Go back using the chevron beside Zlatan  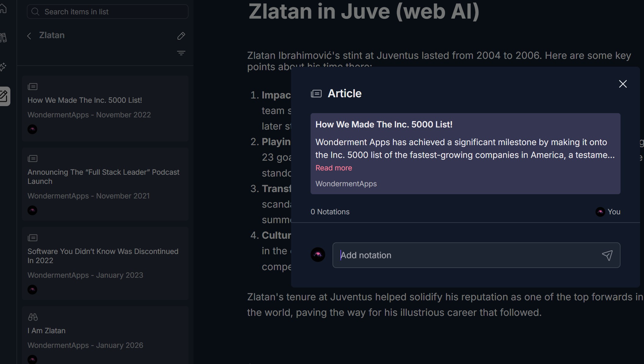click(x=29, y=36)
